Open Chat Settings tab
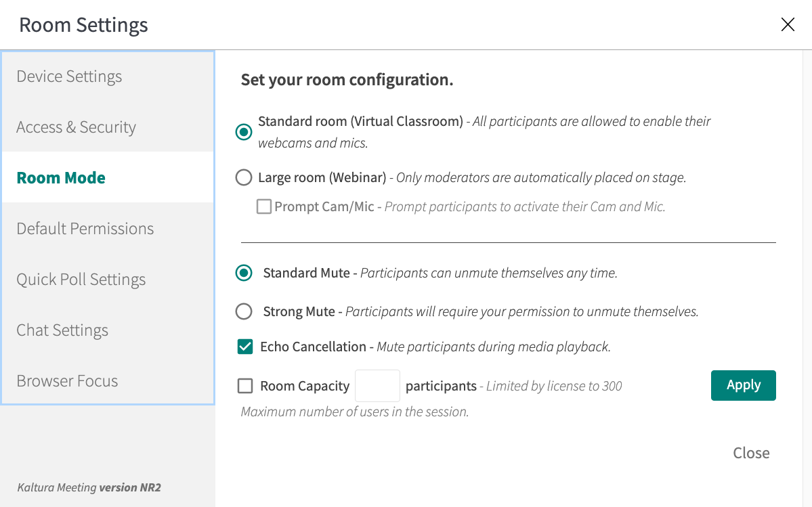The height and width of the screenshot is (507, 812). point(62,330)
